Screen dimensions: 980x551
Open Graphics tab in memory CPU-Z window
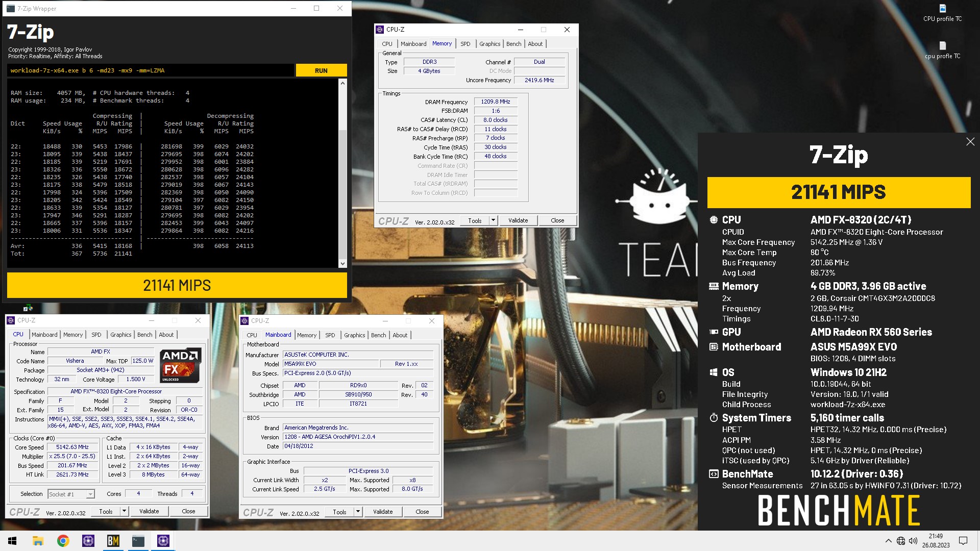(x=489, y=44)
